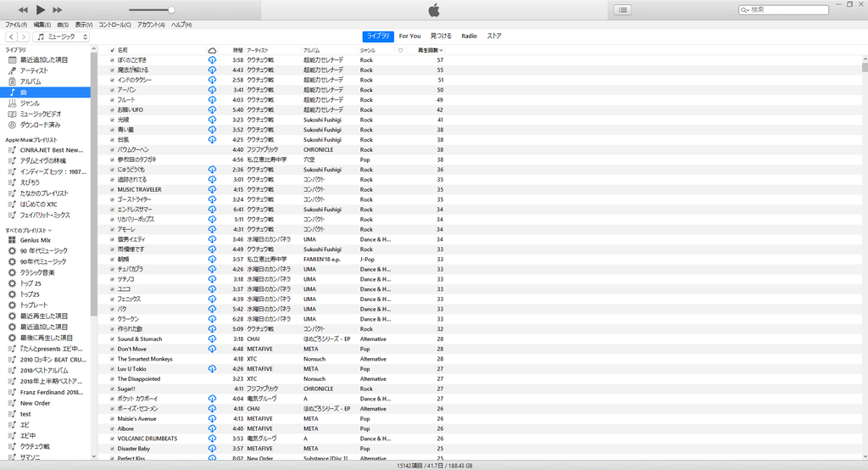The image size is (868, 470).
Task: Click sidebar scrollbar up arrow
Action: pos(93,48)
